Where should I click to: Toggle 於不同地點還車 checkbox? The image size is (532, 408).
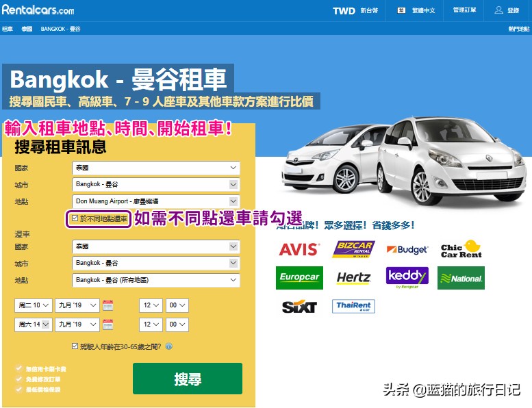75,218
